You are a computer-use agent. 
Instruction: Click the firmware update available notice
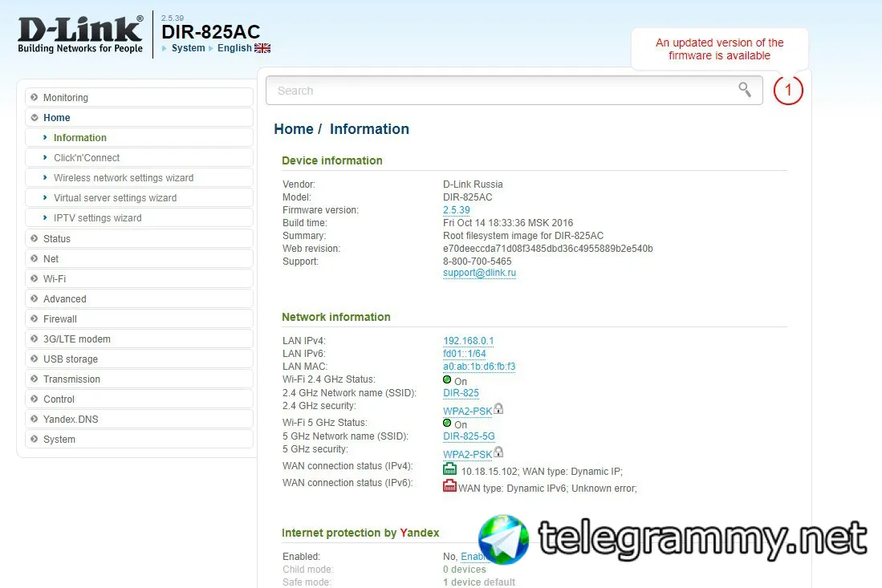click(x=719, y=49)
